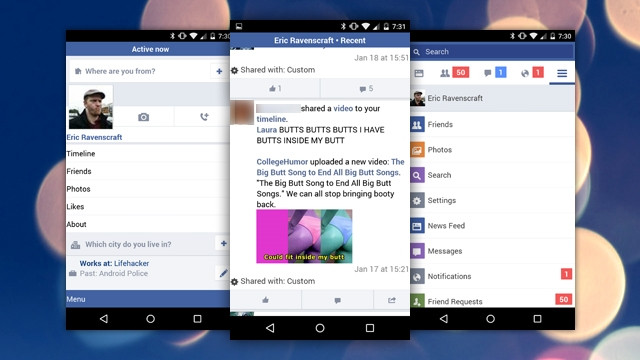This screenshot has width=640, height=360.
Task: Open messages tab with 1 badge
Action: pyautogui.click(x=495, y=73)
